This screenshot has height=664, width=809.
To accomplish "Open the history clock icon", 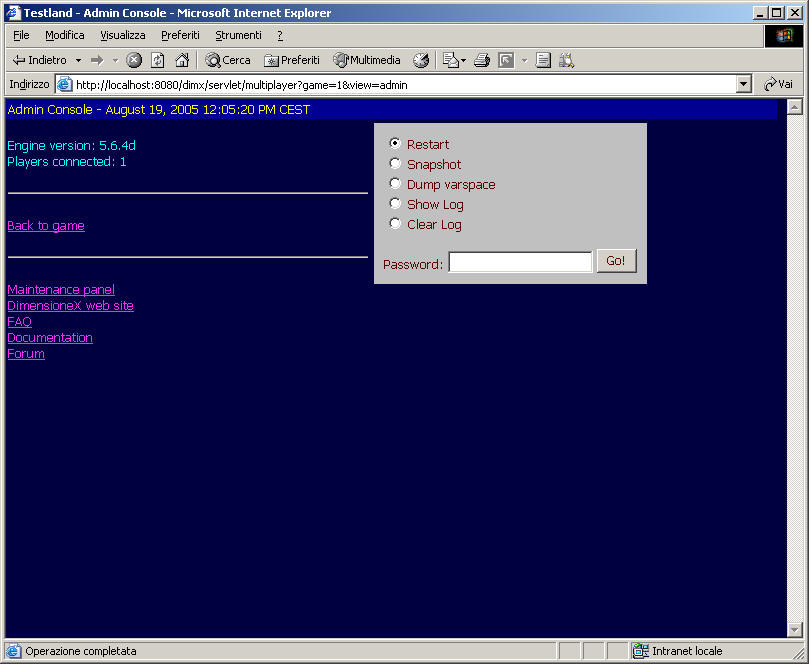I will tap(421, 60).
